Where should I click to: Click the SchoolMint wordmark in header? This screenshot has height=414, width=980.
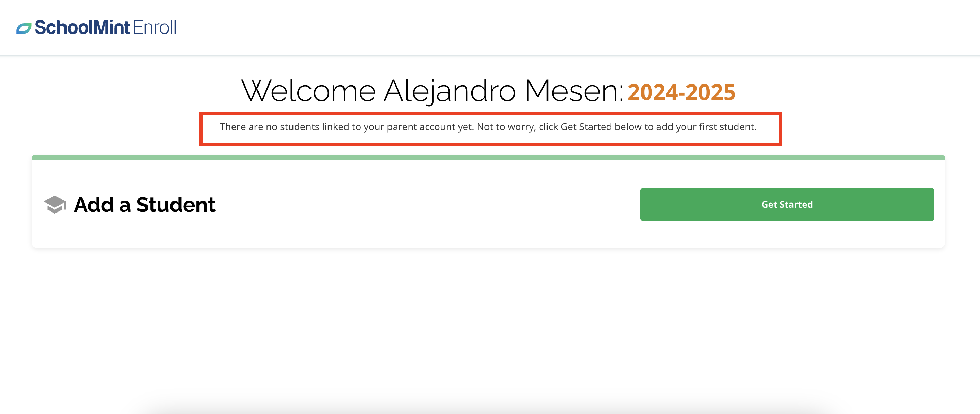click(82, 27)
